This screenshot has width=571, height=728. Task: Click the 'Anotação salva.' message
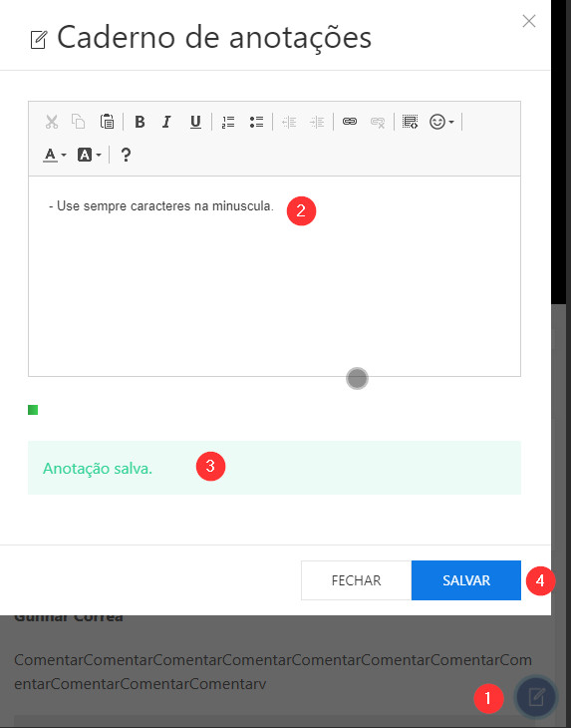click(x=98, y=469)
